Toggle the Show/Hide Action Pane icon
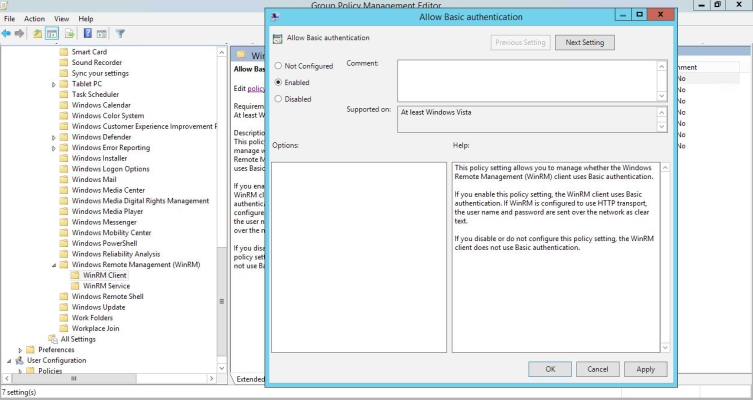The height and width of the screenshot is (400, 753). tap(101, 34)
